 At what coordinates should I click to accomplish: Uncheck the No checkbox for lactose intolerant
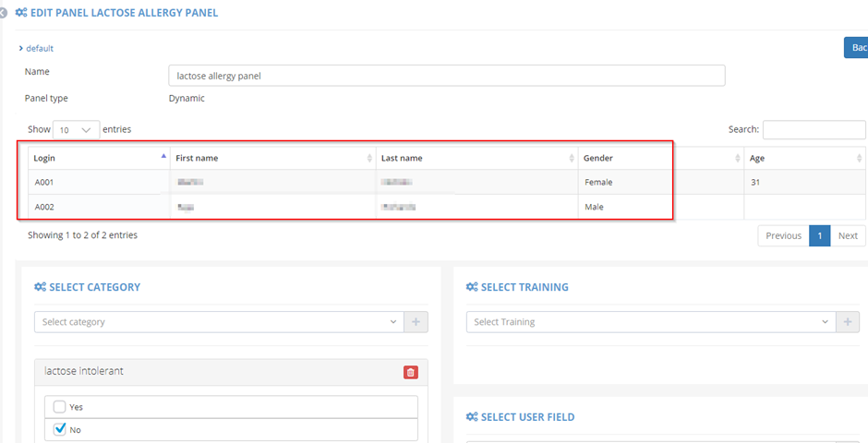tap(60, 429)
